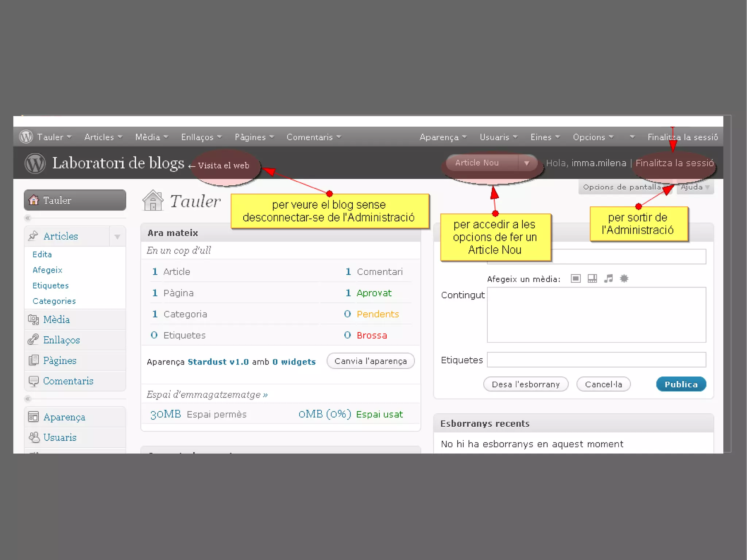Open Opcions de pantalla panel
This screenshot has height=560, width=747.
622,187
